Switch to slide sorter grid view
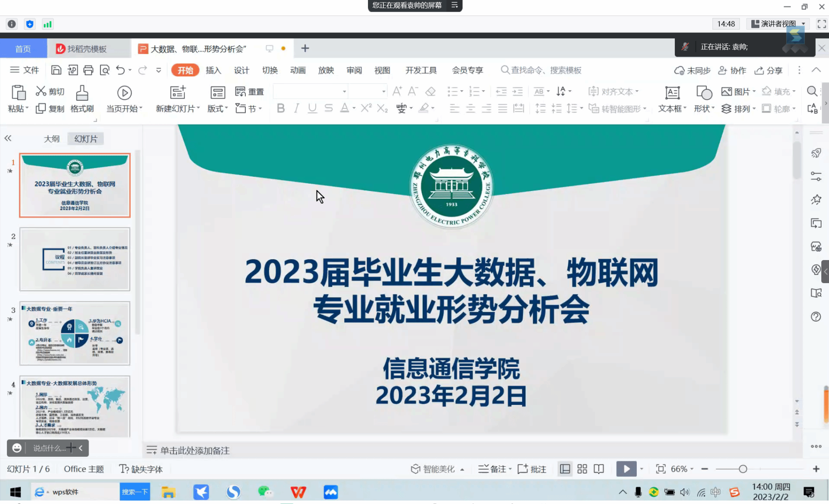The image size is (829, 504). (x=582, y=469)
